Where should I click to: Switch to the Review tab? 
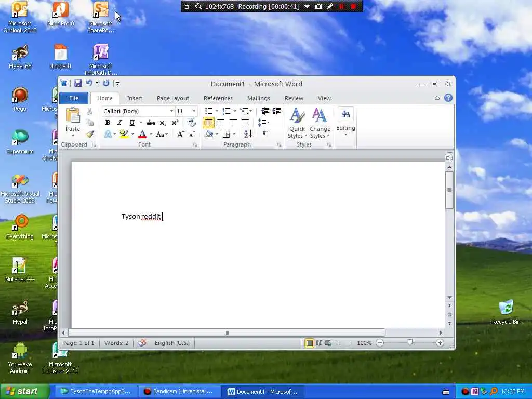(294, 98)
